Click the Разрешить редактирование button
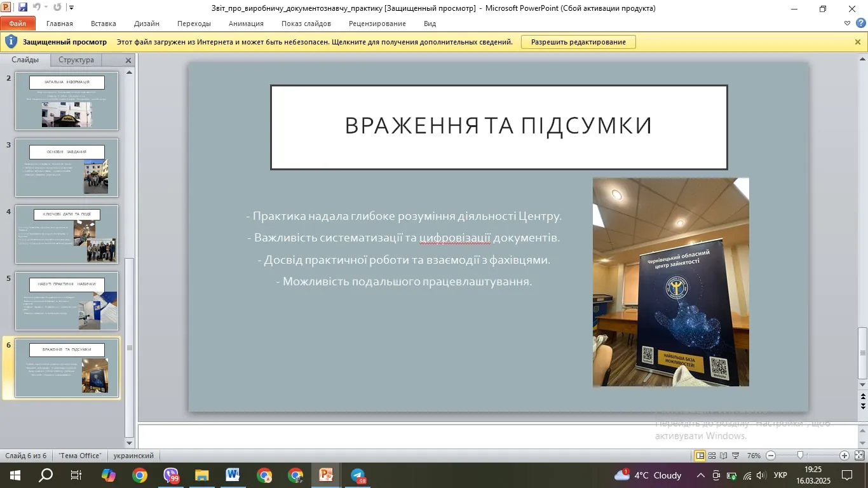Image resolution: width=868 pixels, height=488 pixels. pos(578,42)
